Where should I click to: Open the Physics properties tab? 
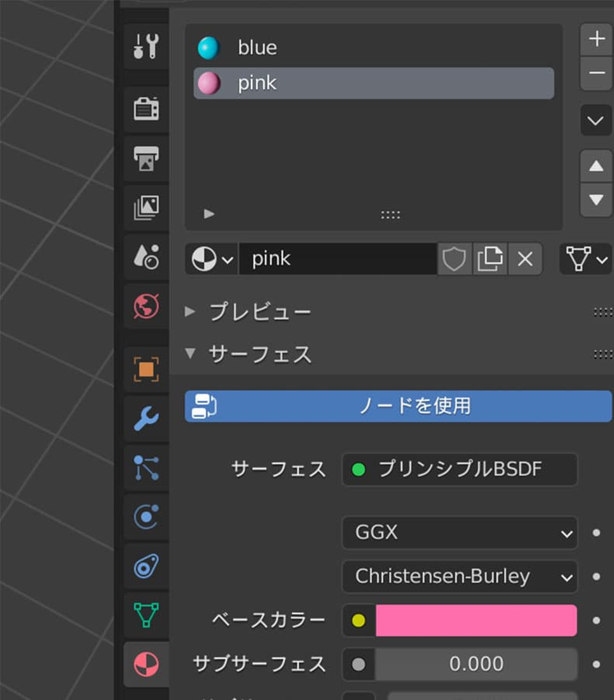tap(146, 517)
